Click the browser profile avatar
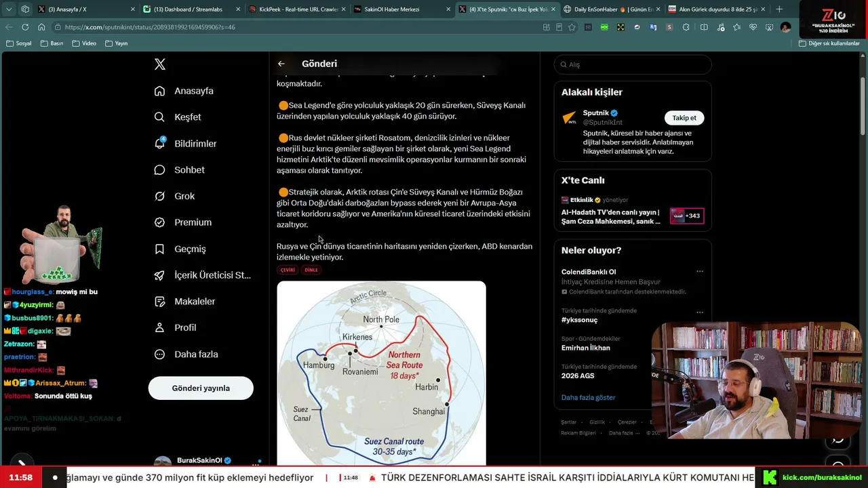This screenshot has width=868, height=488. click(x=785, y=27)
